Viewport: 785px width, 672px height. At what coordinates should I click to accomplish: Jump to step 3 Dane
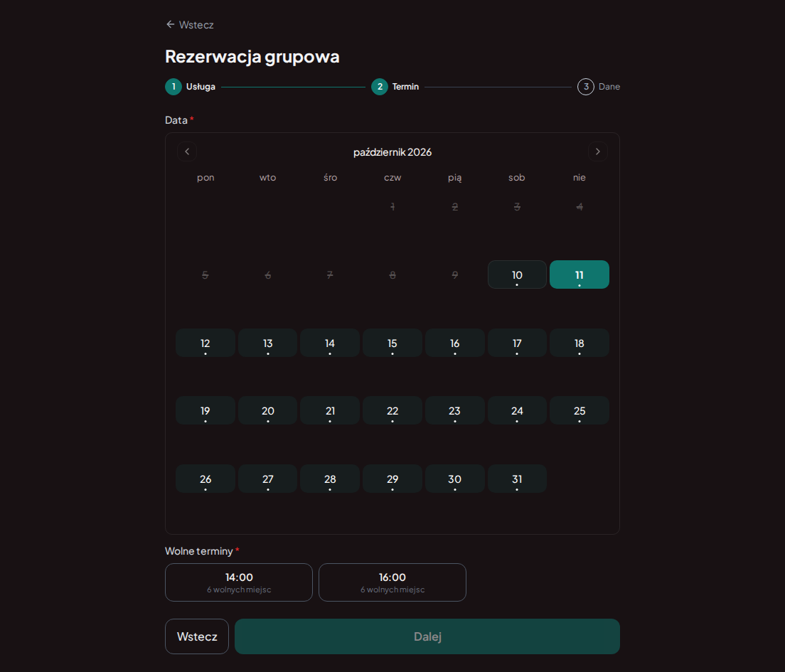point(599,87)
